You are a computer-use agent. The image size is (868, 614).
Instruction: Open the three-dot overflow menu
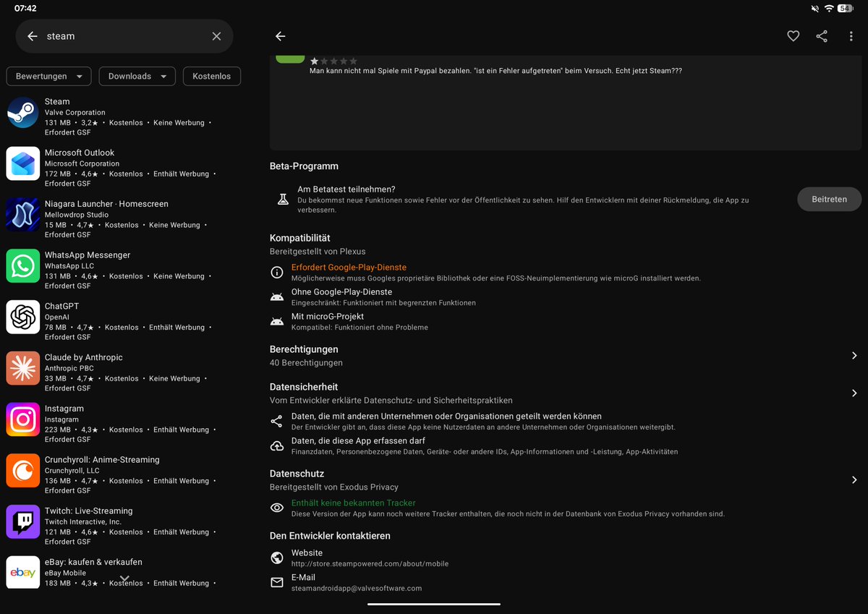[851, 36]
